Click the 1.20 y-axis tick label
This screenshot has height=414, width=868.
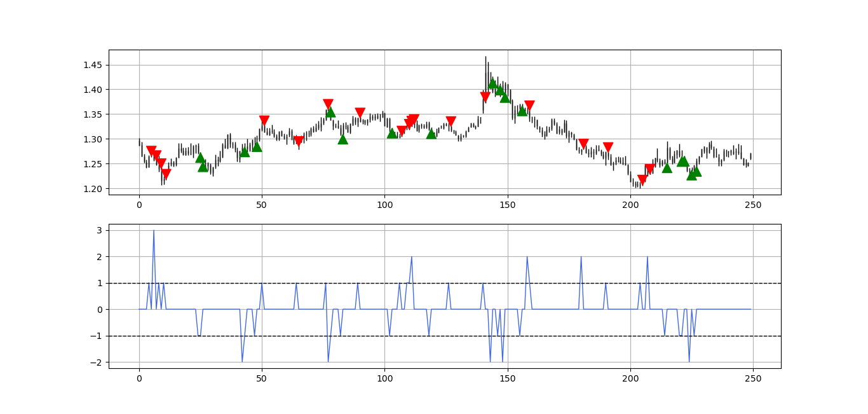coord(94,189)
